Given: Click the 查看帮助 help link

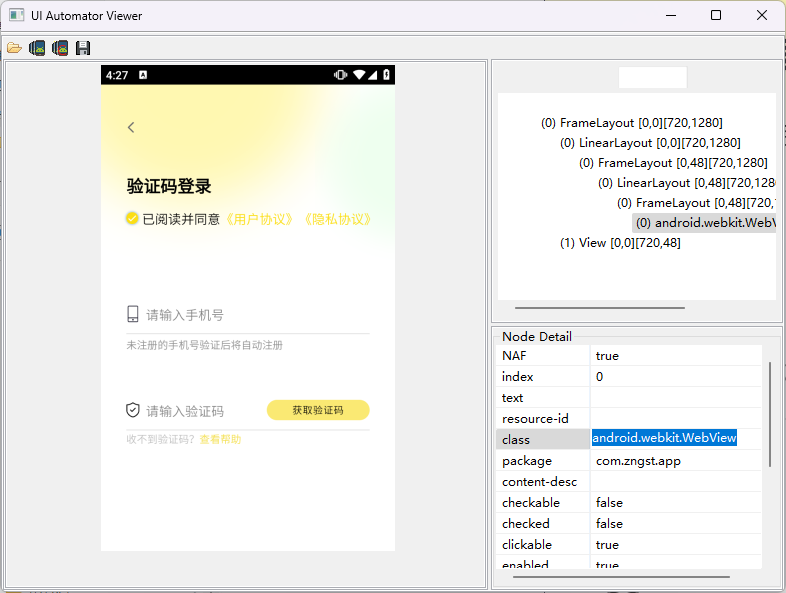Looking at the screenshot, I should [x=220, y=439].
